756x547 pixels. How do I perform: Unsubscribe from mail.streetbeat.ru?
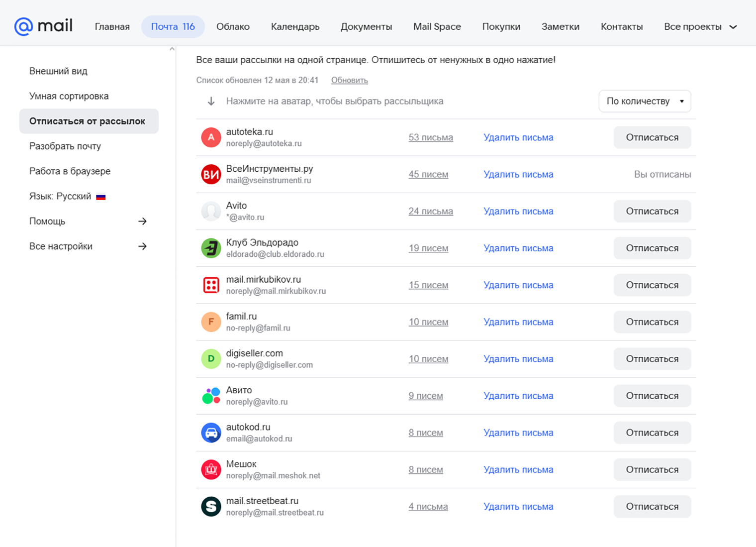pos(652,507)
